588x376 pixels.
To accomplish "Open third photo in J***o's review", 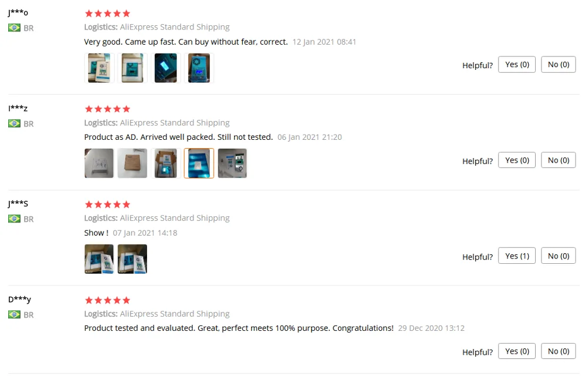I will [166, 68].
